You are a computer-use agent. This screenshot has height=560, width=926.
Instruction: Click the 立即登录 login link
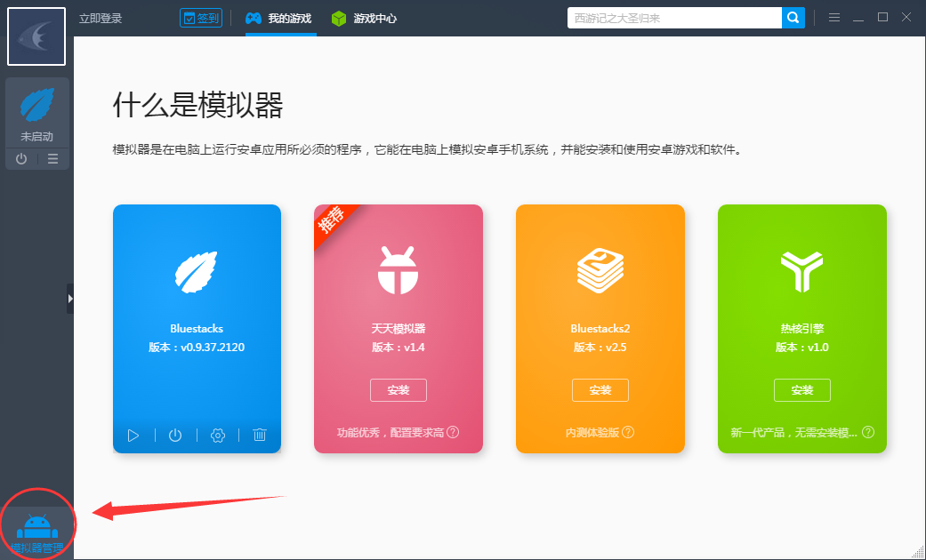pyautogui.click(x=101, y=17)
